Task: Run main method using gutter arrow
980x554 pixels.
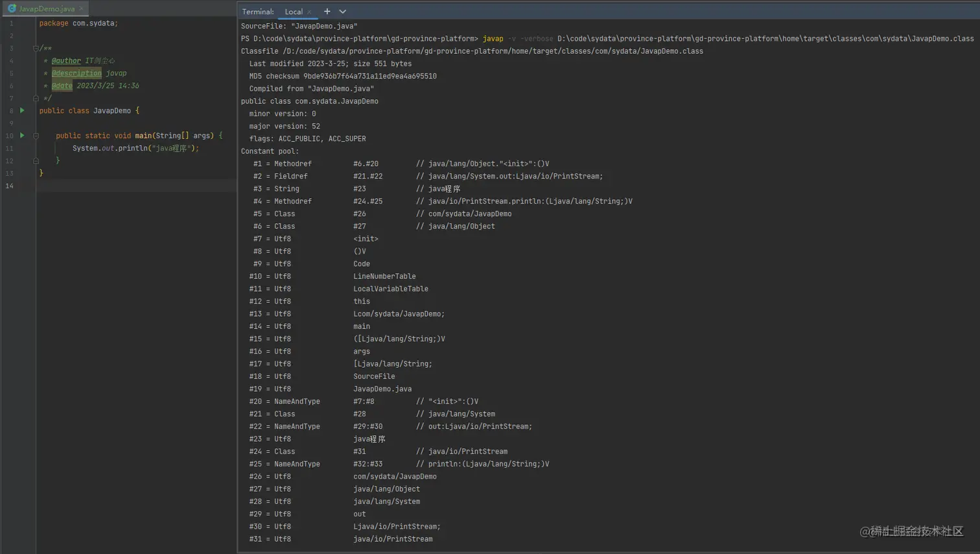Action: pos(22,136)
